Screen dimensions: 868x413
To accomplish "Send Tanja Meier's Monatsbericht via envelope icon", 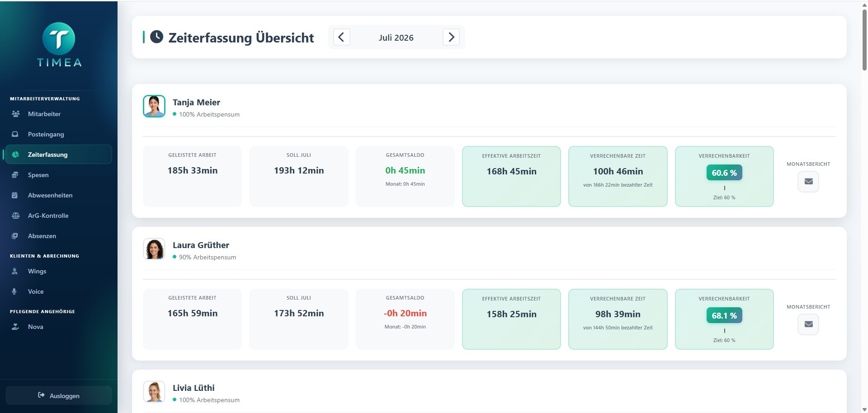I will click(x=808, y=182).
